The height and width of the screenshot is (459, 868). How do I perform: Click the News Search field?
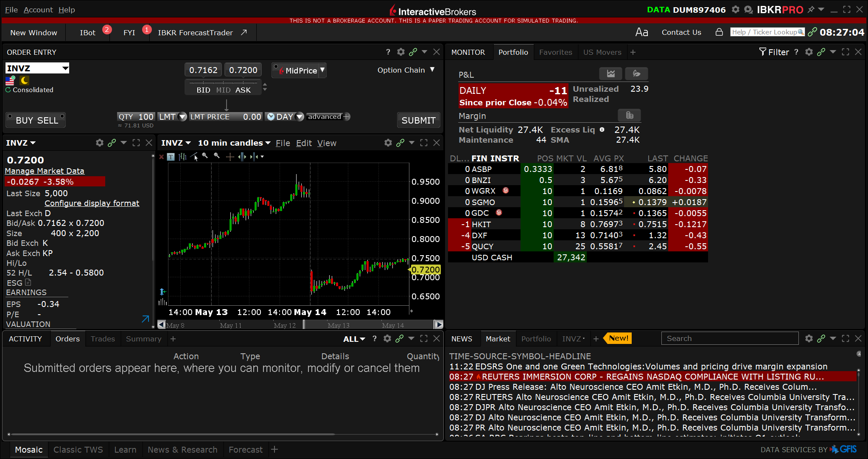click(730, 338)
